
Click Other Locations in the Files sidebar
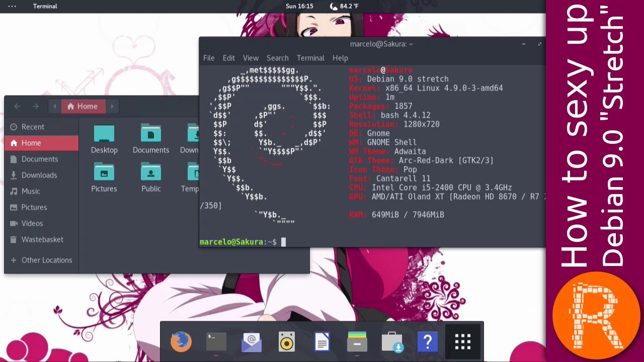coord(41,260)
